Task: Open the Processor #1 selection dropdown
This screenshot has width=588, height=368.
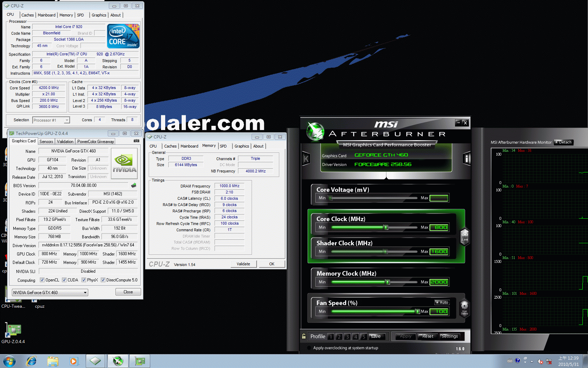Action: pyautogui.click(x=51, y=120)
